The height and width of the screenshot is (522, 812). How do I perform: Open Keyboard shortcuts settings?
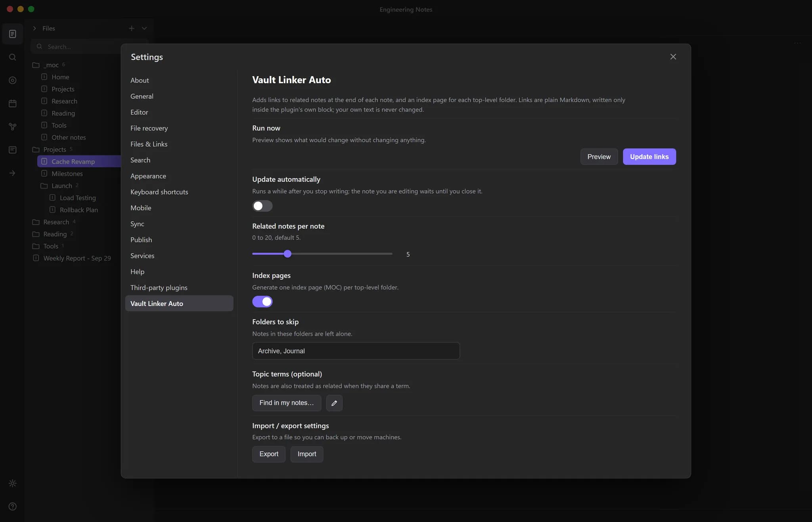pyautogui.click(x=179, y=192)
